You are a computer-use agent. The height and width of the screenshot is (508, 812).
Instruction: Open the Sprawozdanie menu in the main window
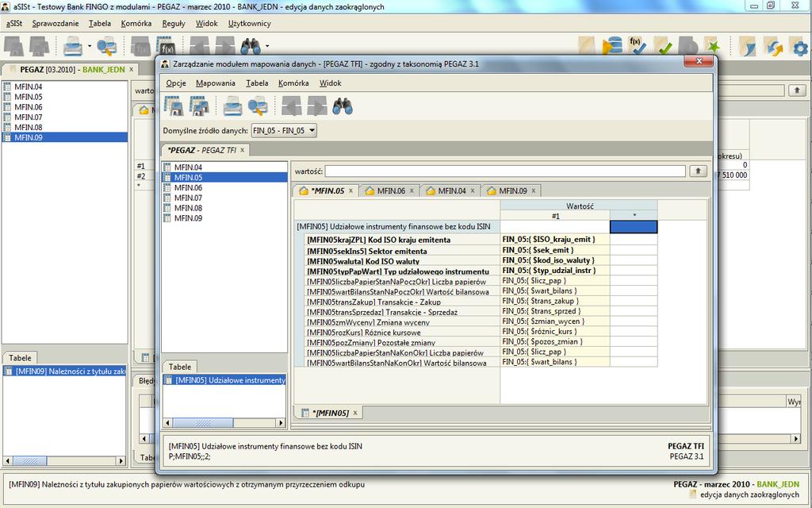pyautogui.click(x=56, y=23)
